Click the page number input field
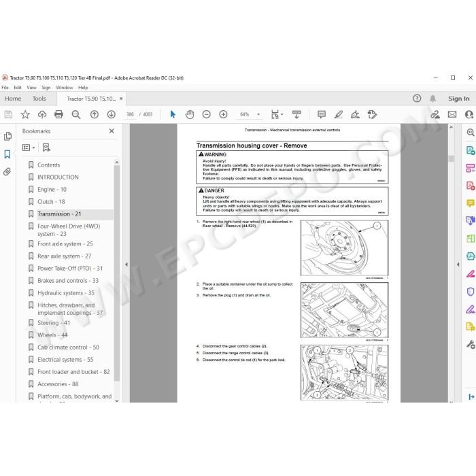 point(131,114)
